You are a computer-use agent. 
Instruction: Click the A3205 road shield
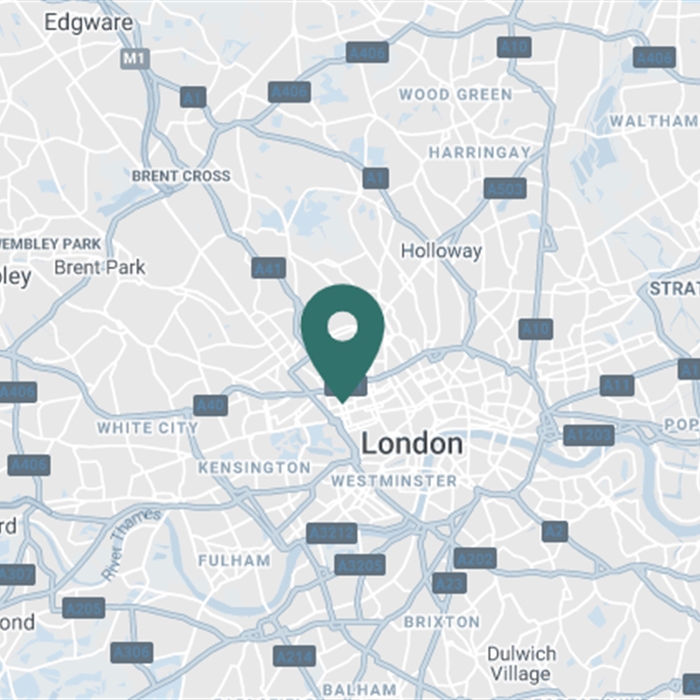360,565
